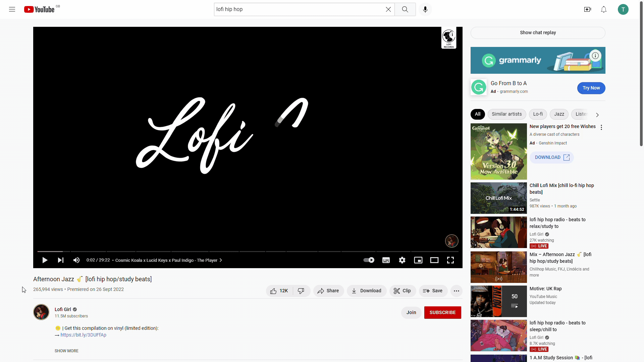Screen dimensions: 644x362
Task: Select the All filter chip
Action: coord(478,114)
